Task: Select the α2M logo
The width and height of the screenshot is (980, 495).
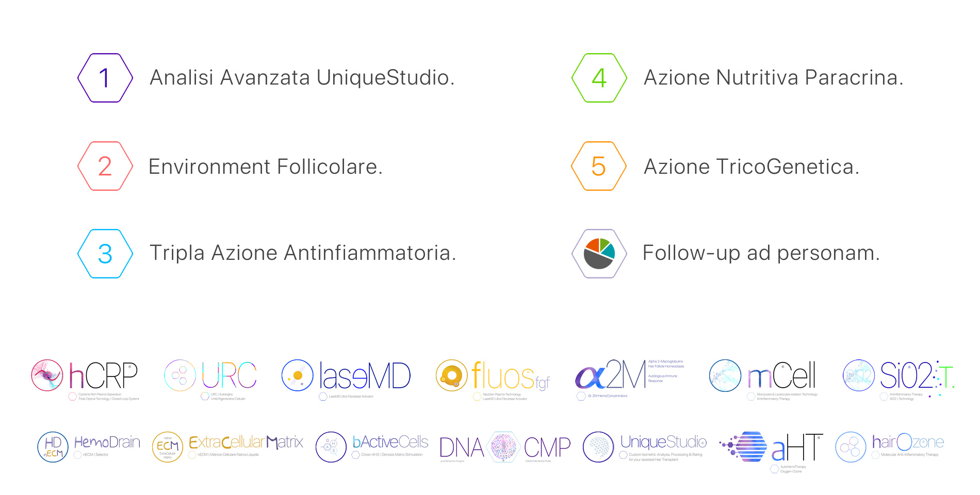Action: (630, 379)
